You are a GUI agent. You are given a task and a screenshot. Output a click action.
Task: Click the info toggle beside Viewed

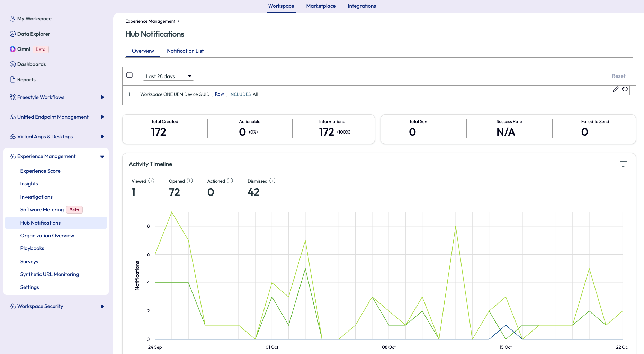click(151, 181)
